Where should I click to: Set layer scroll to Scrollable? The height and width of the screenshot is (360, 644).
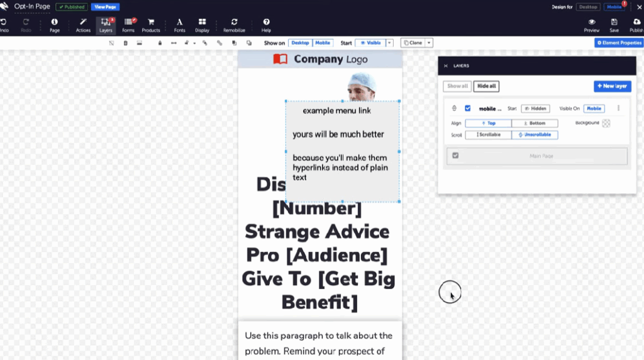coord(488,135)
